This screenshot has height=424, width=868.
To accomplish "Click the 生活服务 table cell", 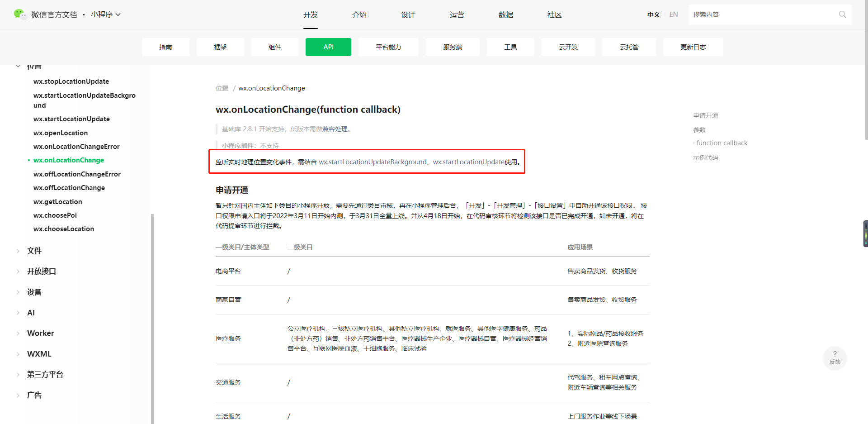I will pyautogui.click(x=228, y=416).
